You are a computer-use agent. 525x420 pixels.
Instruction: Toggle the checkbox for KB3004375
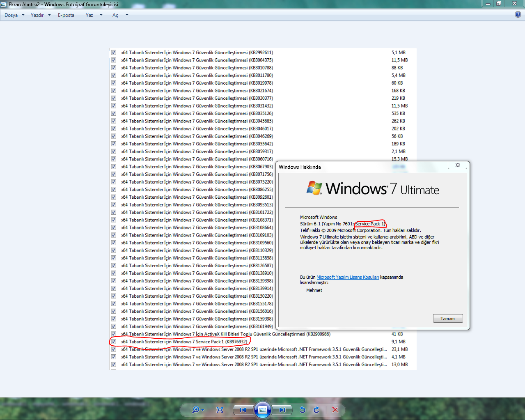[113, 60]
